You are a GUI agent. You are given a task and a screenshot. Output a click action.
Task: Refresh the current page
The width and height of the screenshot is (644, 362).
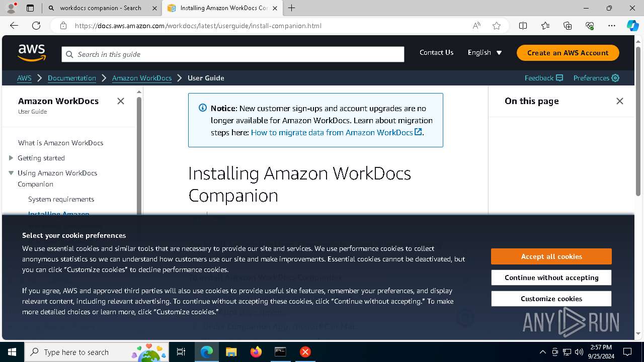36,26
